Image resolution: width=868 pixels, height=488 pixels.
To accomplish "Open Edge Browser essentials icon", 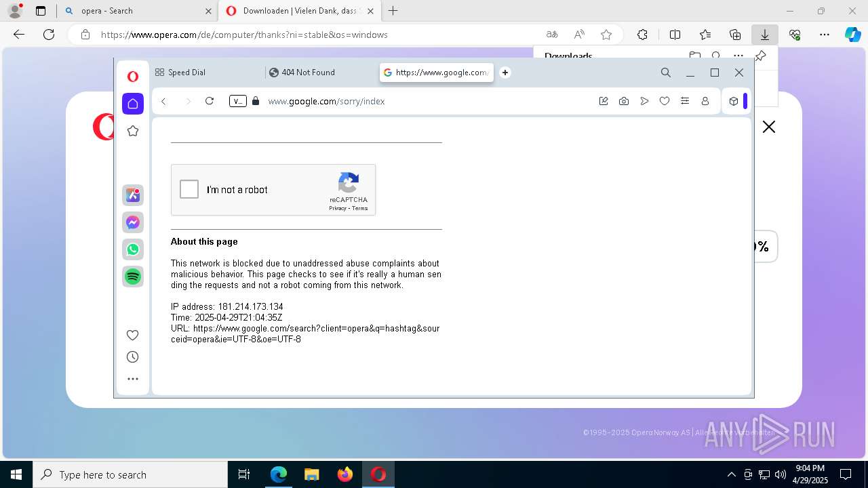I will [795, 35].
